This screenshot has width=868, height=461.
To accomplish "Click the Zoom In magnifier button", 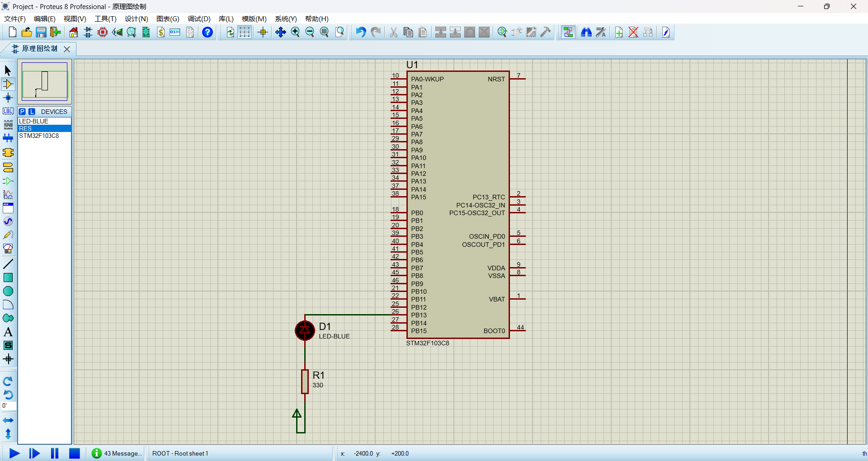I will pos(295,32).
